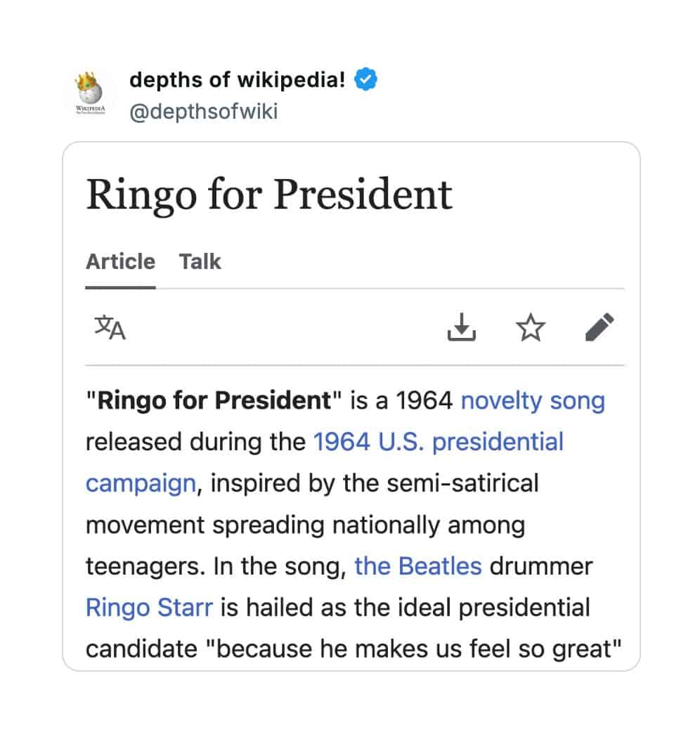Click the quote "because he makes us feel so great"
Image resolution: width=700 pixels, height=732 pixels.
[420, 648]
